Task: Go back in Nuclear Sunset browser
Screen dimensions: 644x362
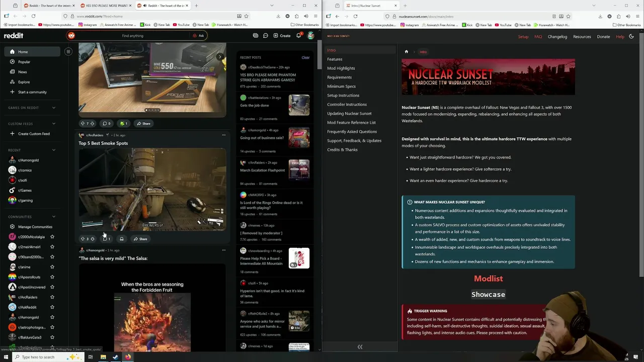Action: 337,16
